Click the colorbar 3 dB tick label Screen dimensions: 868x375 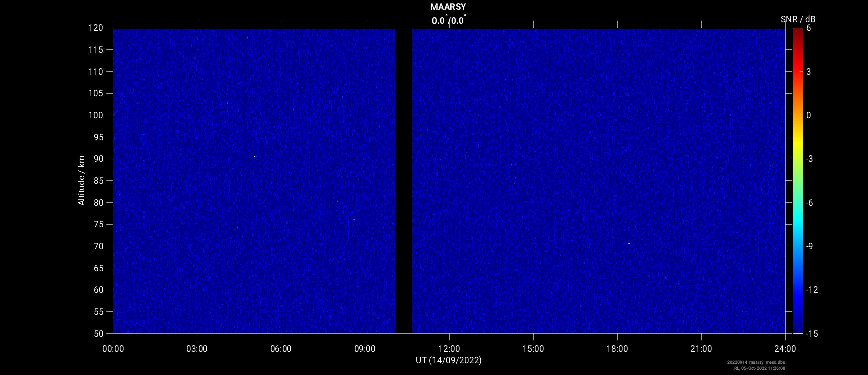[x=809, y=72]
